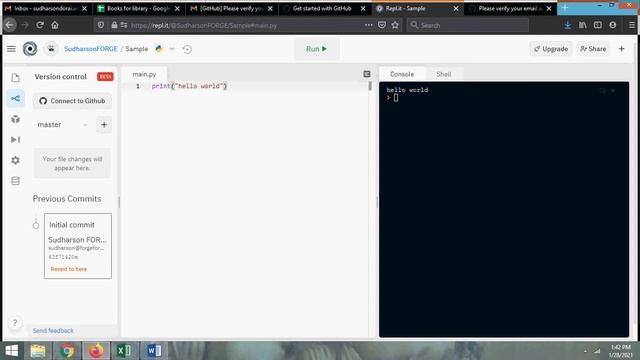Open Chrome from the taskbar
640x360 pixels.
(67, 351)
